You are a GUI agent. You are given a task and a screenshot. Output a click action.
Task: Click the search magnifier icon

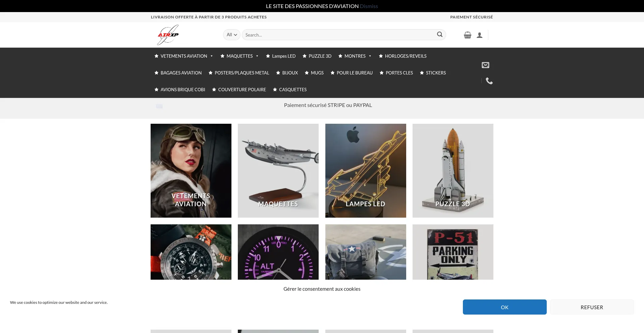439,35
